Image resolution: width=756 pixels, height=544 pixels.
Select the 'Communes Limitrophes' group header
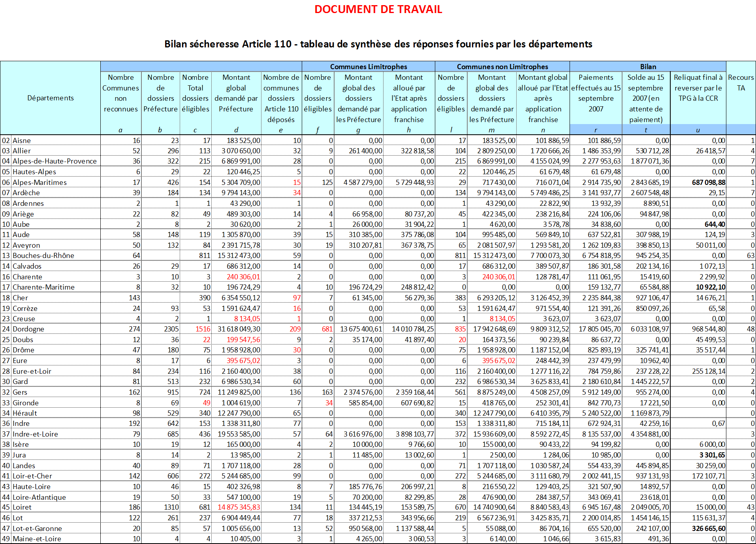pyautogui.click(x=368, y=67)
